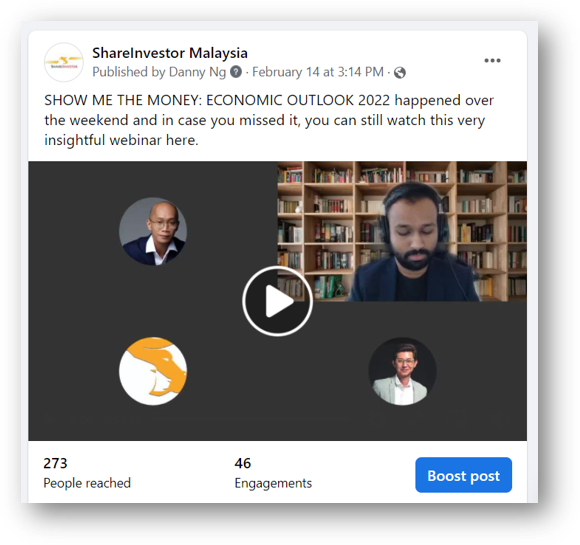
Task: View the 273 reach count
Action: 55,463
